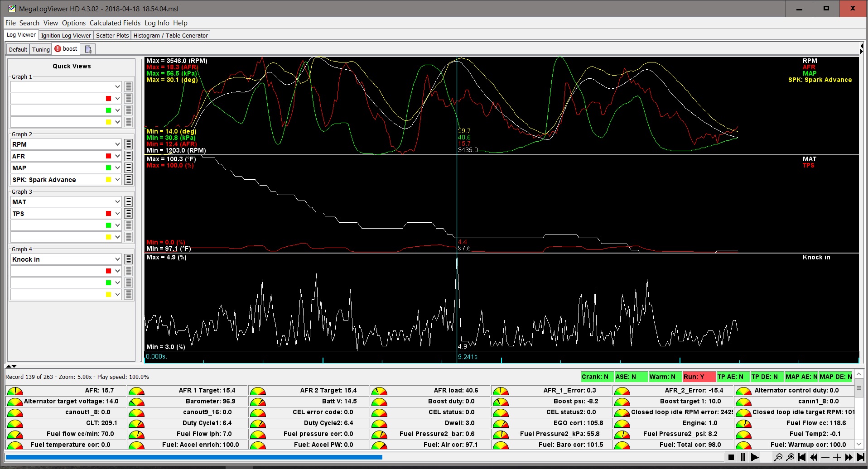
Task: Expand the Knock in field dropdown
Action: coord(117,259)
